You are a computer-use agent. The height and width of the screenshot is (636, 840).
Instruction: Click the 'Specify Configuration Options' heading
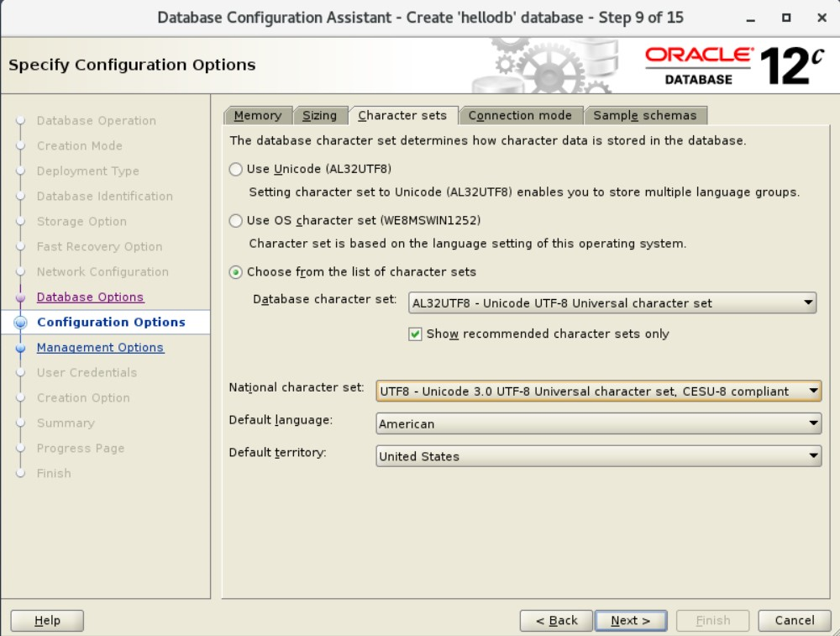(x=132, y=65)
